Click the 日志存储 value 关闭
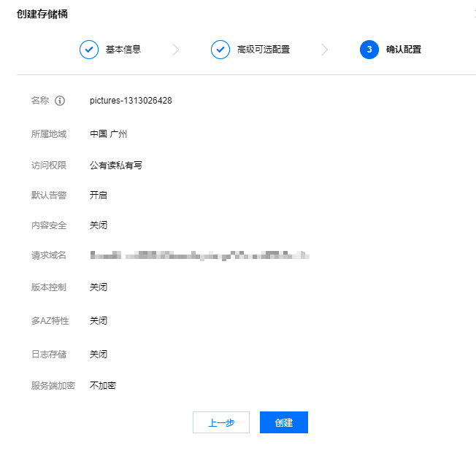Screen dimensions: 476x453 tap(99, 355)
